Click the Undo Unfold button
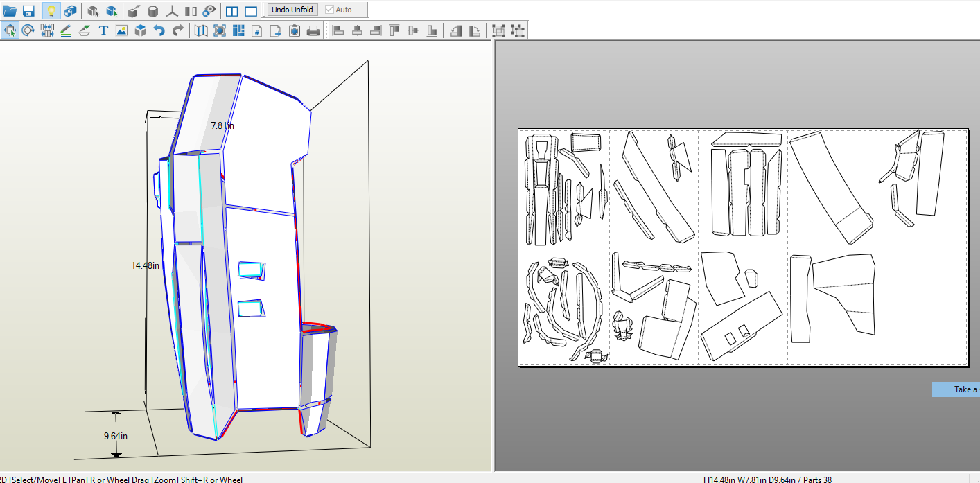This screenshot has width=980, height=483. point(292,10)
